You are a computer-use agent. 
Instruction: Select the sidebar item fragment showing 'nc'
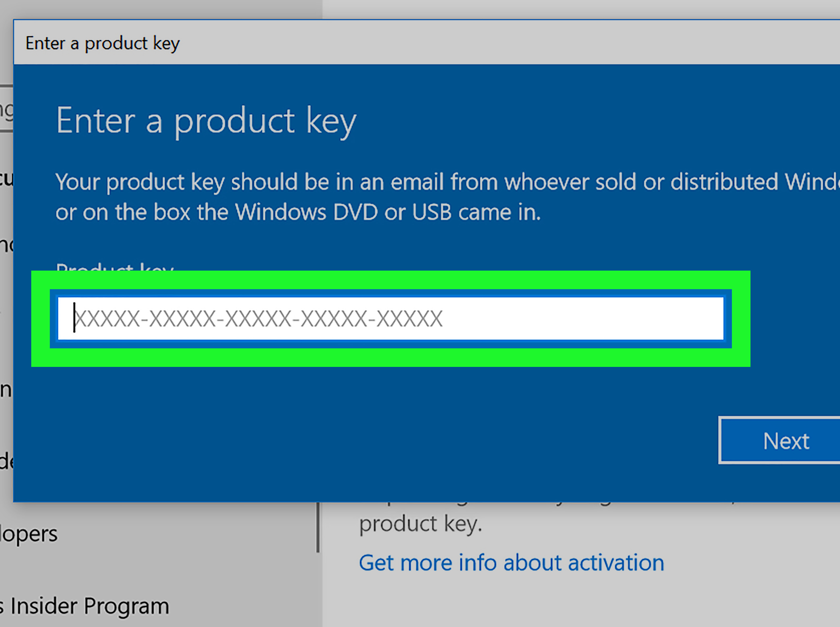point(7,244)
